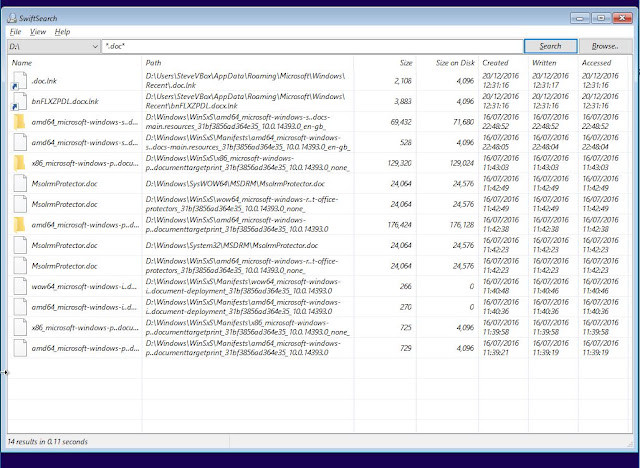The image size is (640, 468).
Task: Click the size on disk value 71,680
Action: (464, 122)
